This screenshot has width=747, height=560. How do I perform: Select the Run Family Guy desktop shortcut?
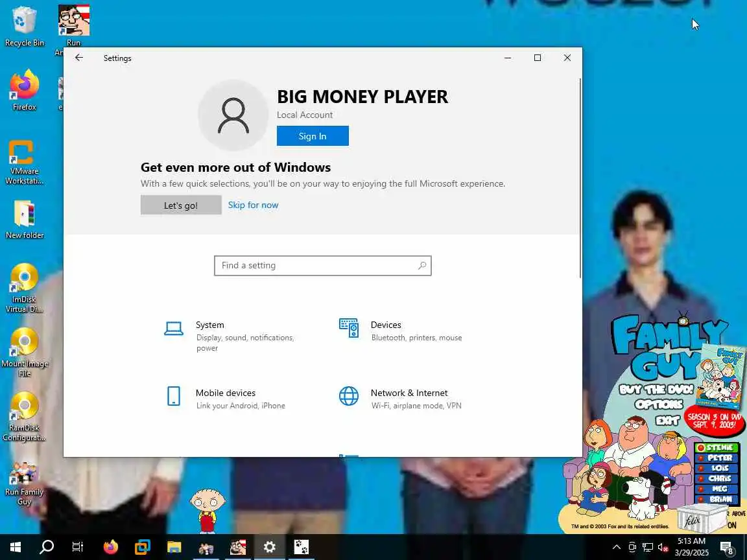[x=24, y=484]
